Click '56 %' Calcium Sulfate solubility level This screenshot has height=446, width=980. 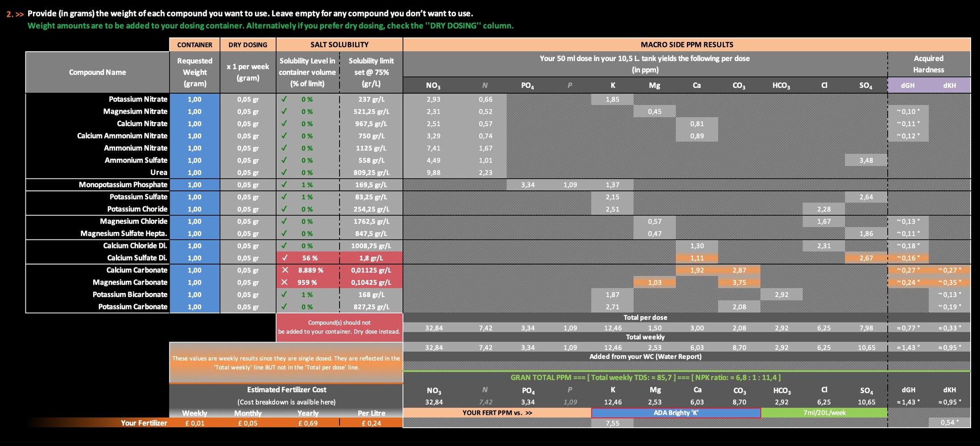click(x=310, y=258)
